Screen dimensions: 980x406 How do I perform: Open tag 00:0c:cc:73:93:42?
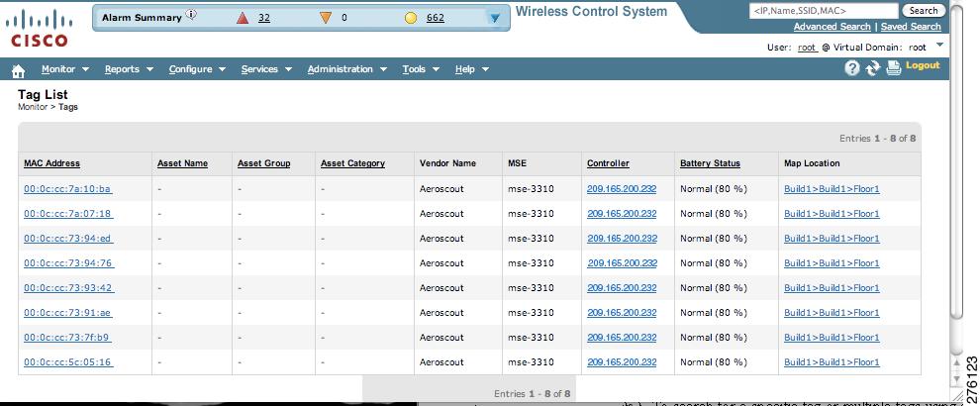click(x=68, y=288)
